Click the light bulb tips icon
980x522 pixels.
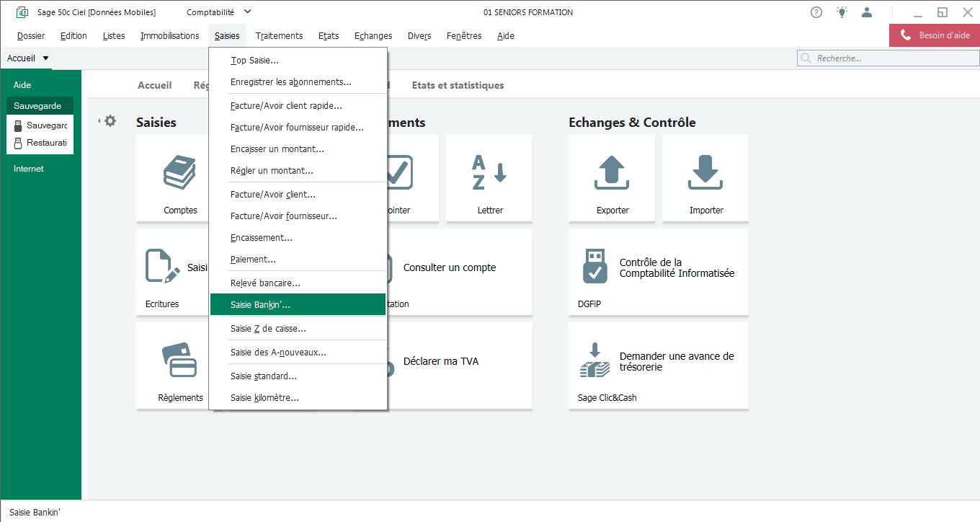pyautogui.click(x=842, y=12)
